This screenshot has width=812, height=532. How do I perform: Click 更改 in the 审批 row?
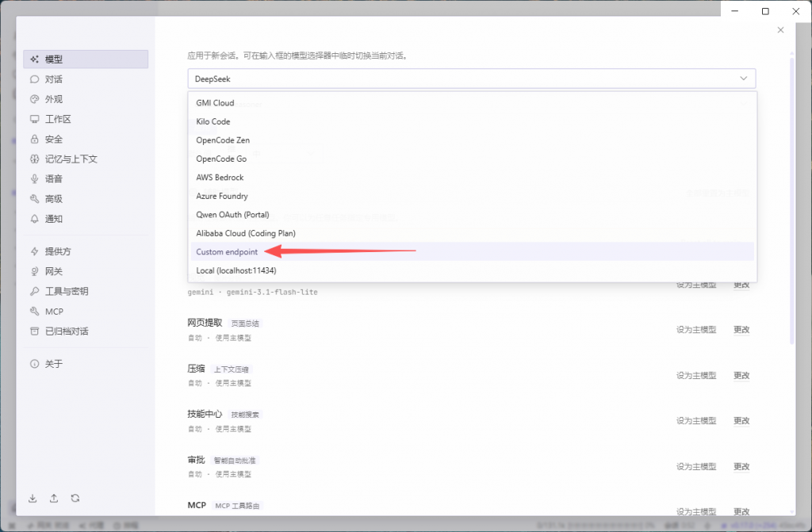[x=741, y=466]
